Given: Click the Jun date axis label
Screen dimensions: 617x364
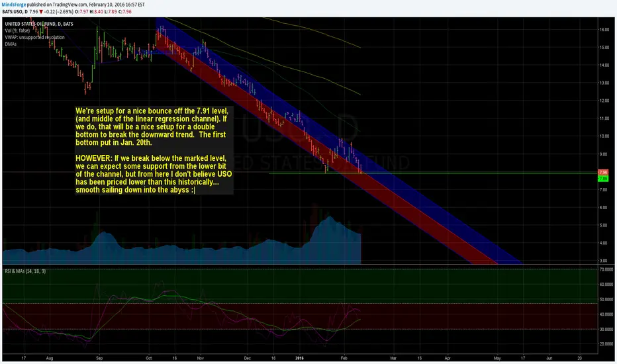Looking at the screenshot, I should [x=549, y=359].
